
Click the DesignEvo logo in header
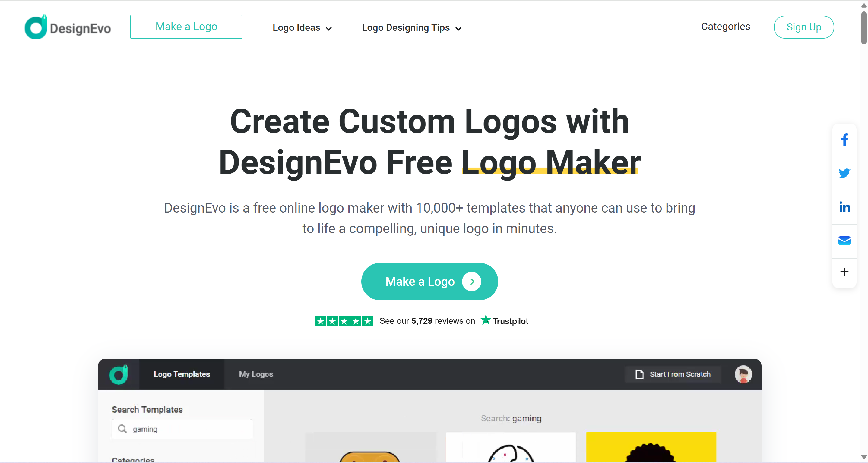[x=68, y=27]
